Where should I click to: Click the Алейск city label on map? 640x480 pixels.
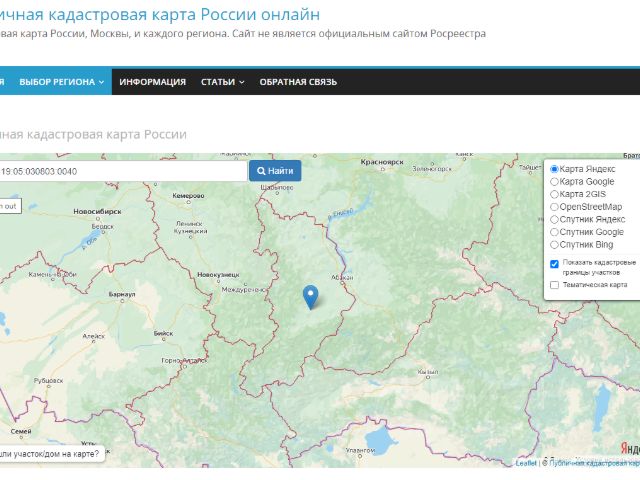93,336
